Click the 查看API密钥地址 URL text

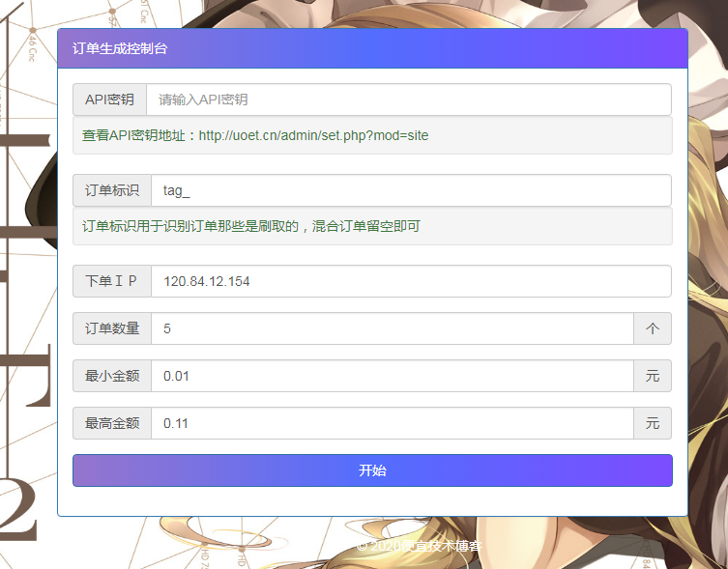(x=313, y=135)
